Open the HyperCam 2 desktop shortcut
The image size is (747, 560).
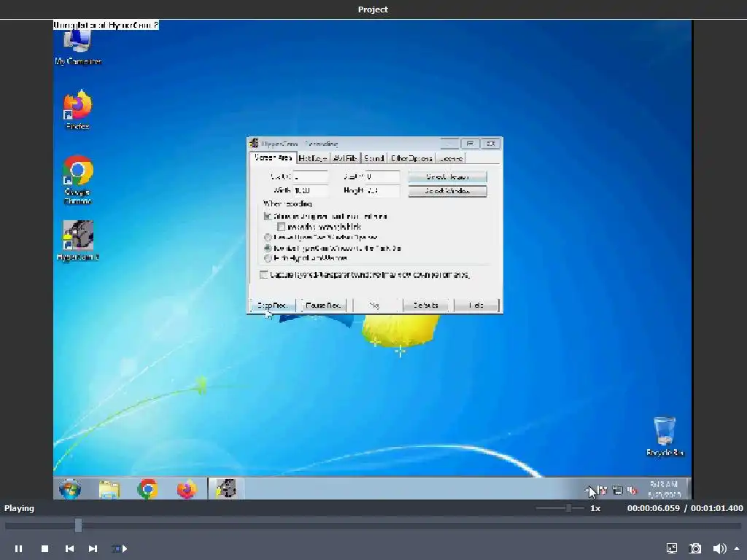pos(77,241)
